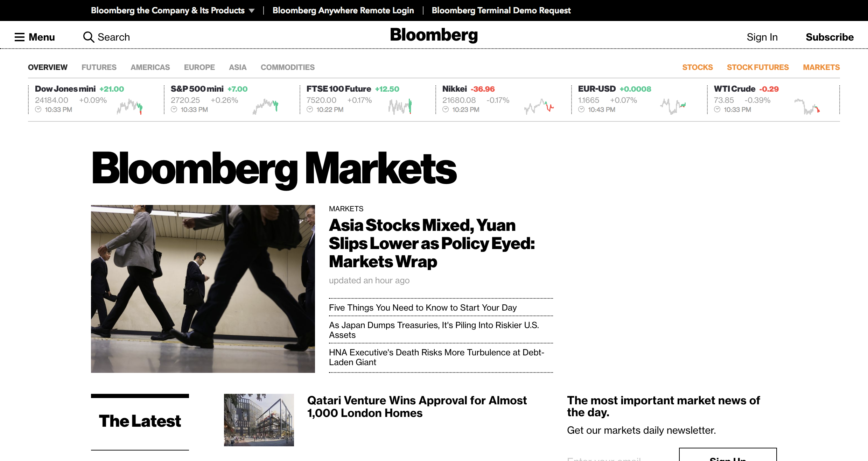Open the orange Stock Futures link
The height and width of the screenshot is (461, 868).
pos(758,67)
